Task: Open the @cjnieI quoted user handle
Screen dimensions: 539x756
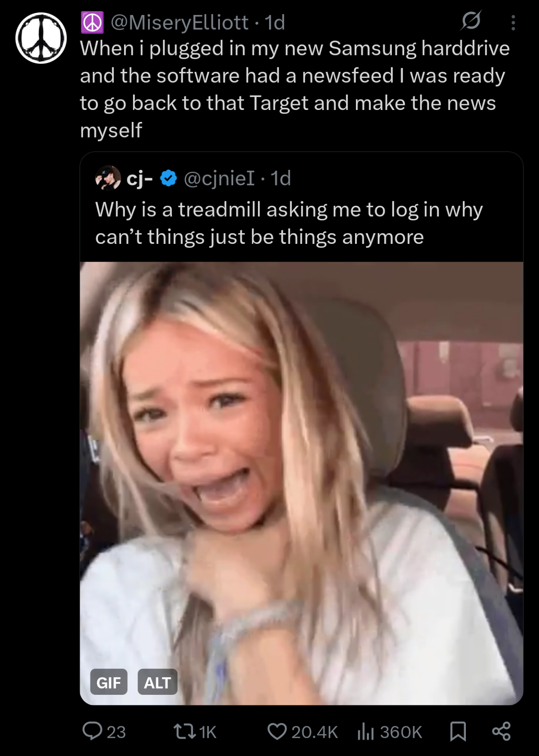Action: [x=219, y=178]
